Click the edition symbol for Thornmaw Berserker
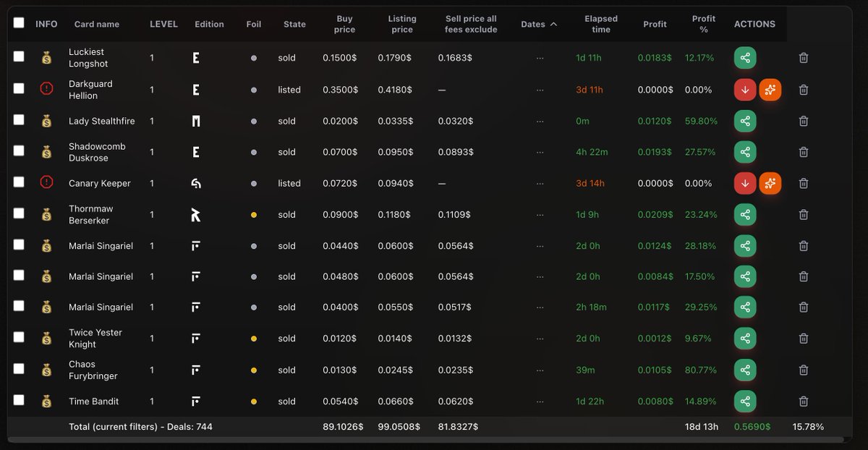Viewport: 868px width, 450px height. [195, 214]
